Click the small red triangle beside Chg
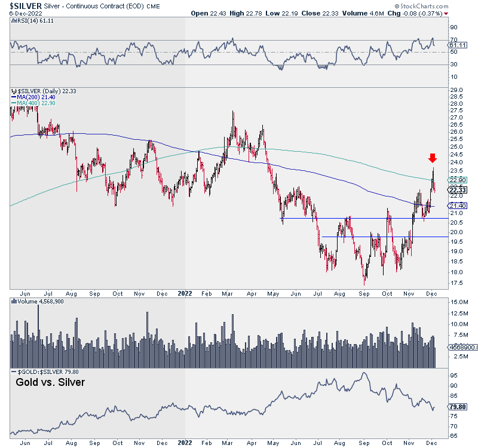 [470, 13]
